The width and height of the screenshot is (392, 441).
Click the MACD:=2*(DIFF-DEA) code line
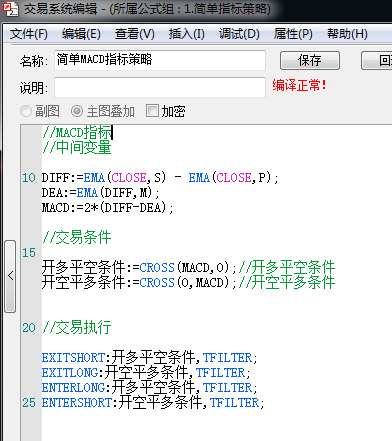coord(107,208)
